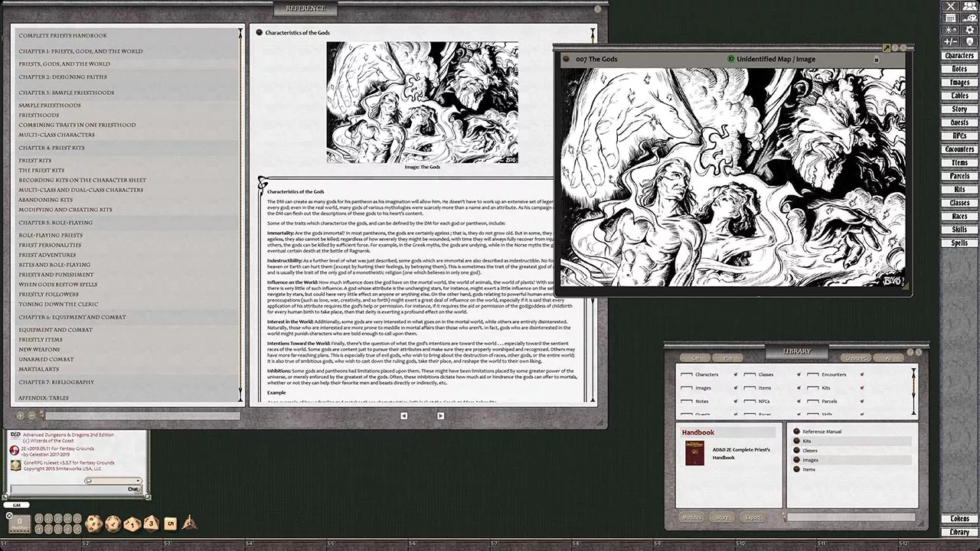Open the chat mode dropdown
Screen dimensions: 980x551
(113, 481)
